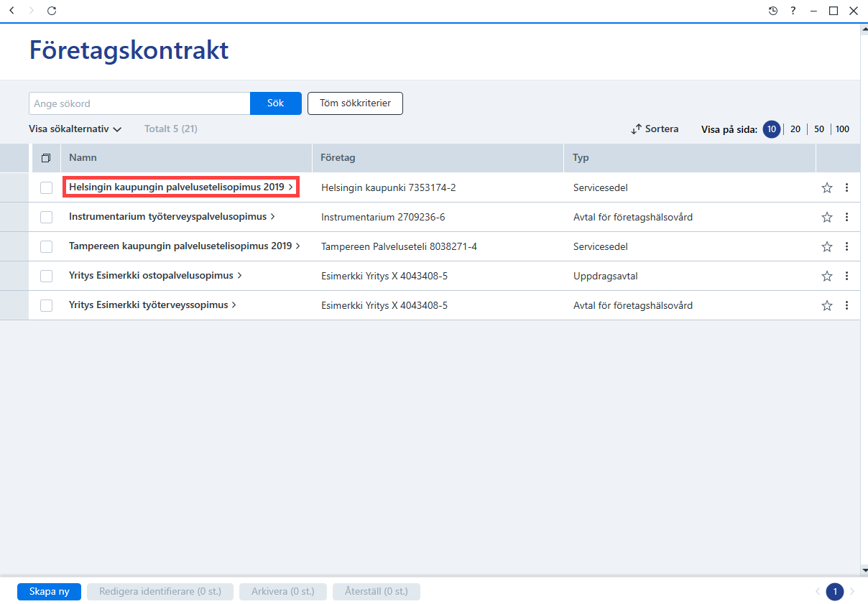Screen dimensions: 868x604
Task: Star the Helsingin kaupungin contract as favorite
Action: click(x=827, y=187)
